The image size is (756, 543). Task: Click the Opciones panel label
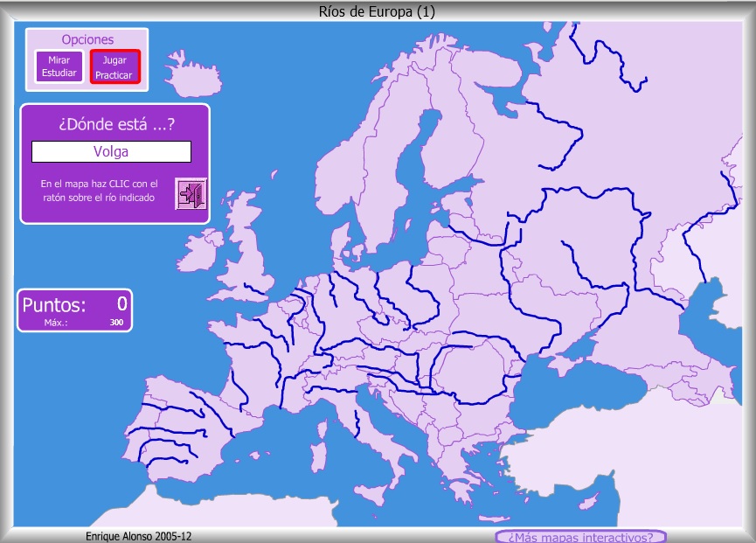87,39
